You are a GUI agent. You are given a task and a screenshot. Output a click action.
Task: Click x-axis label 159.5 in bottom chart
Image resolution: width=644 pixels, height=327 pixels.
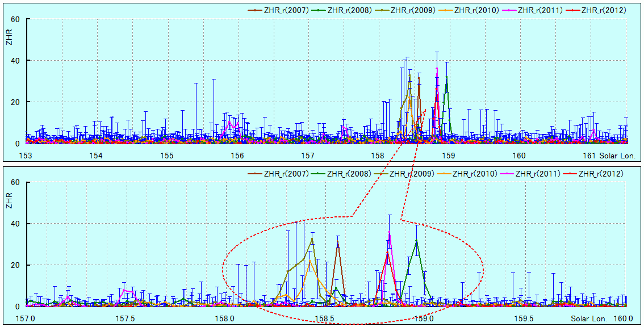pyautogui.click(x=525, y=318)
